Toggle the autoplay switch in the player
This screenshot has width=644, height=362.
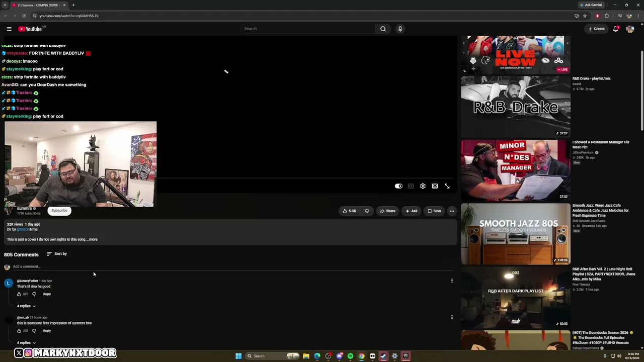click(x=398, y=186)
